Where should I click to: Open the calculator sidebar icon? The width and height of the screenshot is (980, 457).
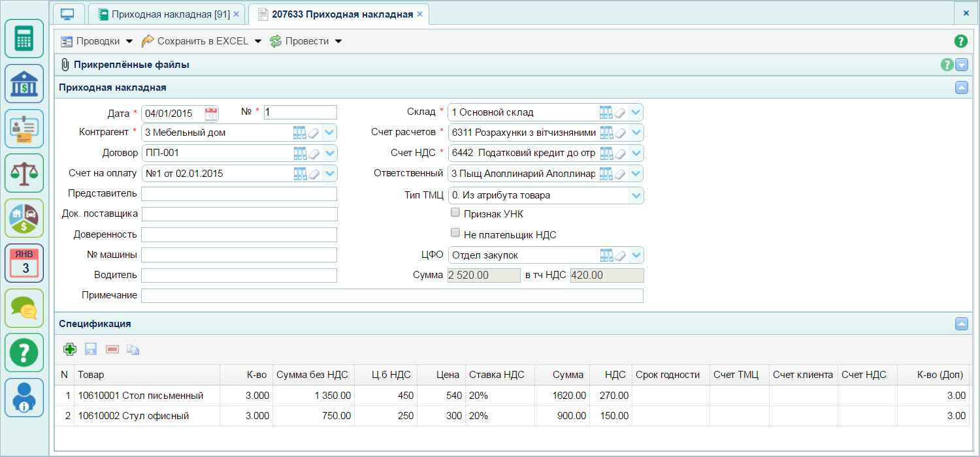pos(24,39)
